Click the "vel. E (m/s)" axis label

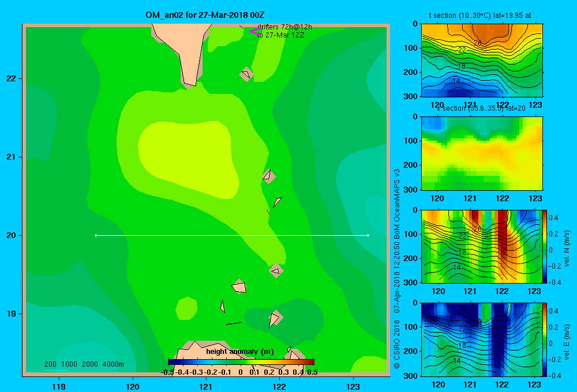click(567, 342)
